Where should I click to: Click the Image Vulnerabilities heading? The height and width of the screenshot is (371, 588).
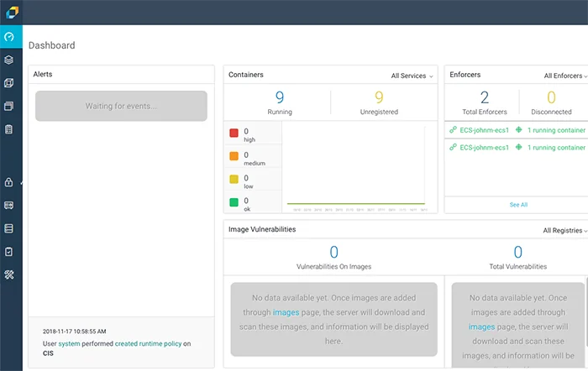tap(262, 229)
